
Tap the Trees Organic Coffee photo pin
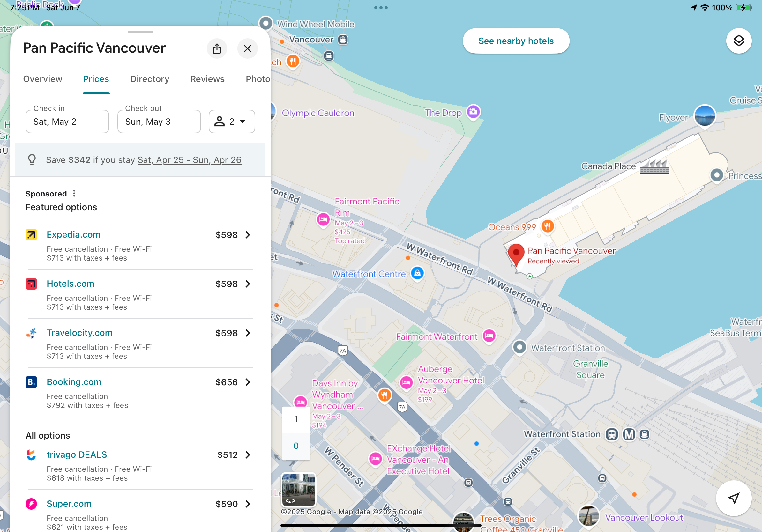[463, 522]
